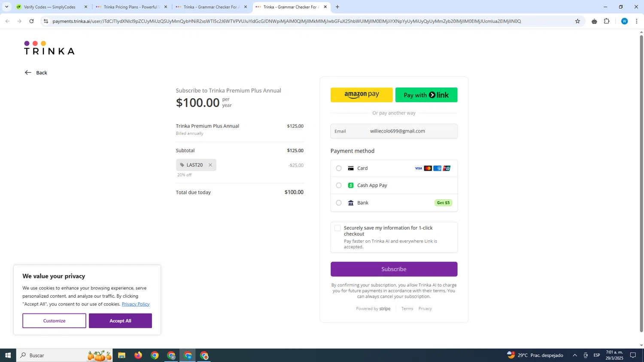Viewport: 644px width, 362px height.
Task: Switch to third Trinka Grammar Checker tab
Action: (211, 7)
